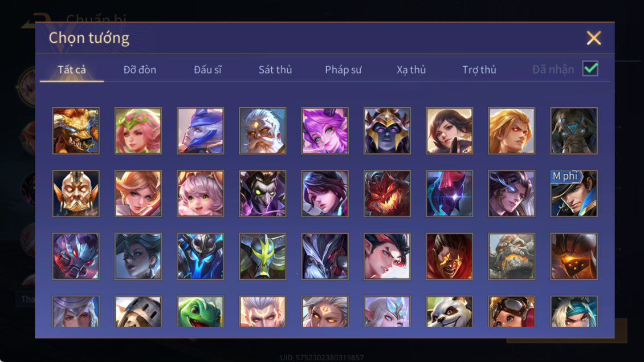Show the Pháp sư heroes tab
Image resolution: width=644 pixels, height=362 pixels.
pyautogui.click(x=343, y=70)
